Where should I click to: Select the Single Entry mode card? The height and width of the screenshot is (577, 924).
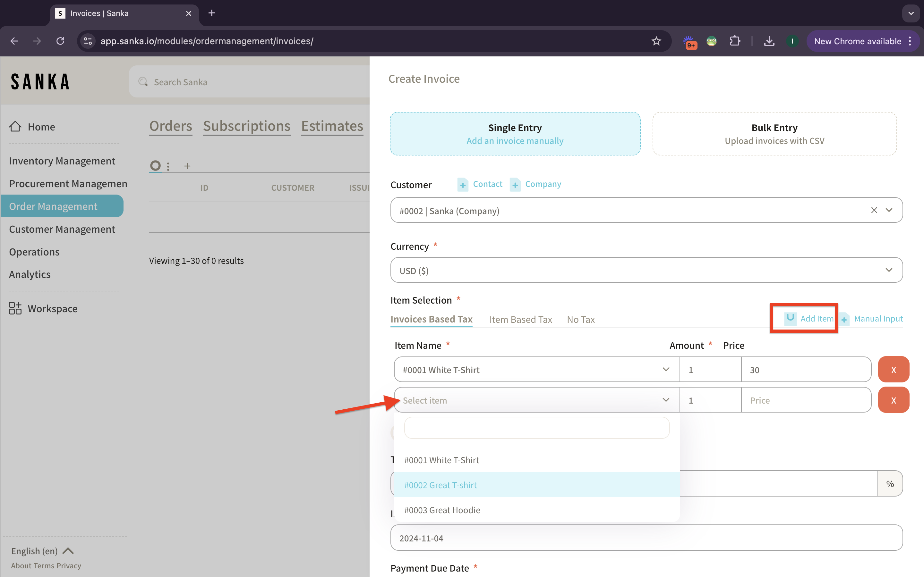point(515,134)
